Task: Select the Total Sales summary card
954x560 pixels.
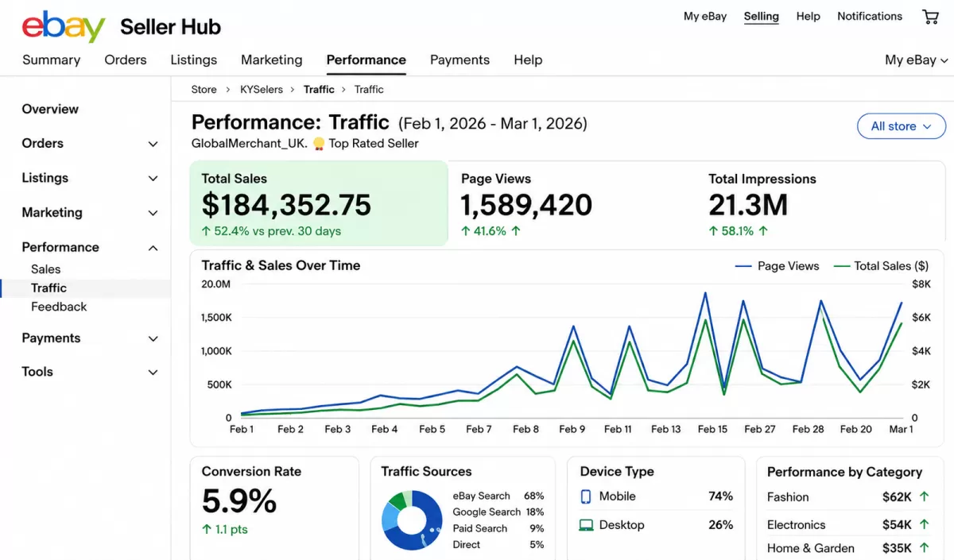Action: point(319,203)
